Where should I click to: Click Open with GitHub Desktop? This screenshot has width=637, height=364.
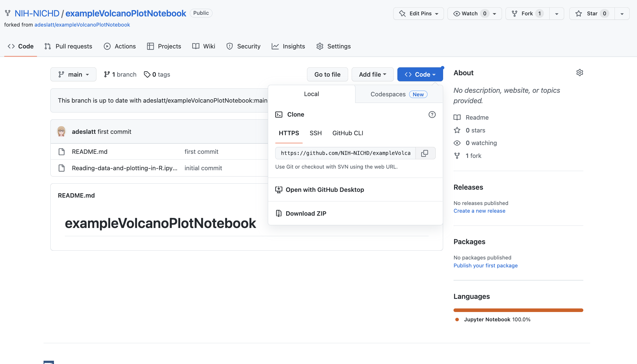tap(355, 189)
